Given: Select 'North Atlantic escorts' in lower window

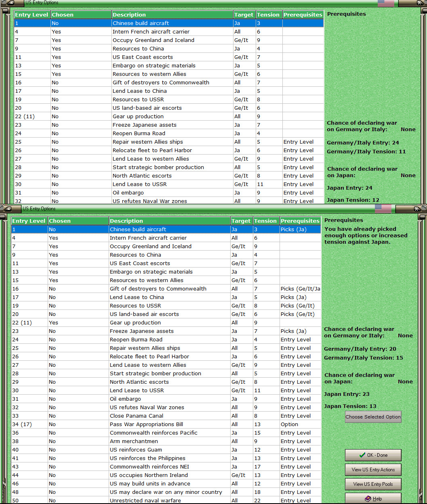Looking at the screenshot, I should coord(166,382).
